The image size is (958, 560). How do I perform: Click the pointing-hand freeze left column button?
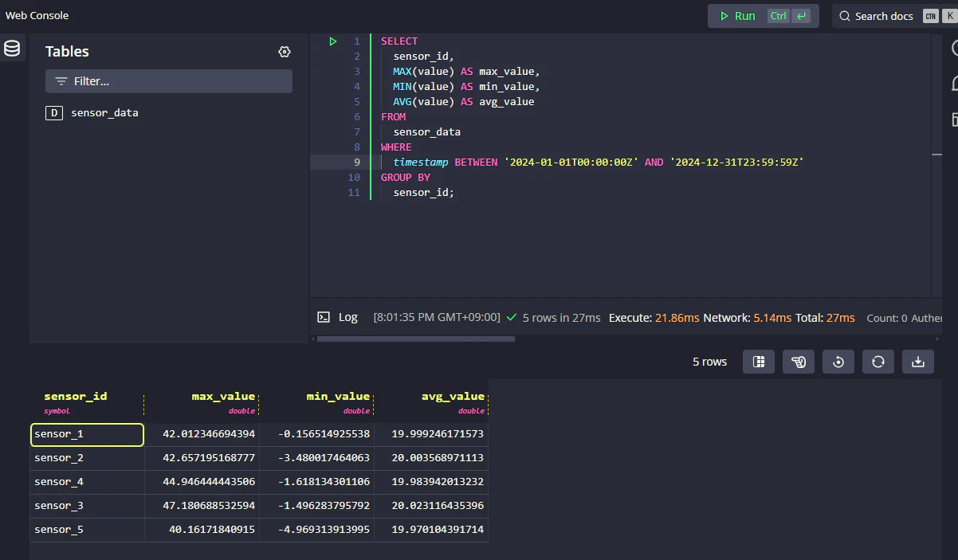click(799, 362)
